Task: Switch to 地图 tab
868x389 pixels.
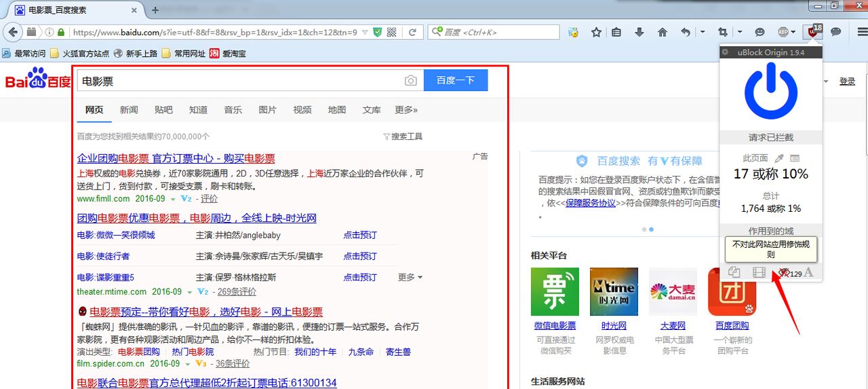Action: tap(337, 110)
